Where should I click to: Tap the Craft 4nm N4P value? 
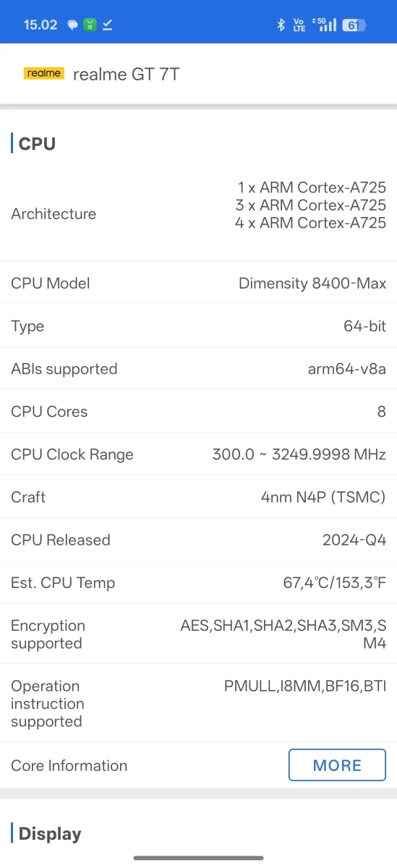pos(323,497)
